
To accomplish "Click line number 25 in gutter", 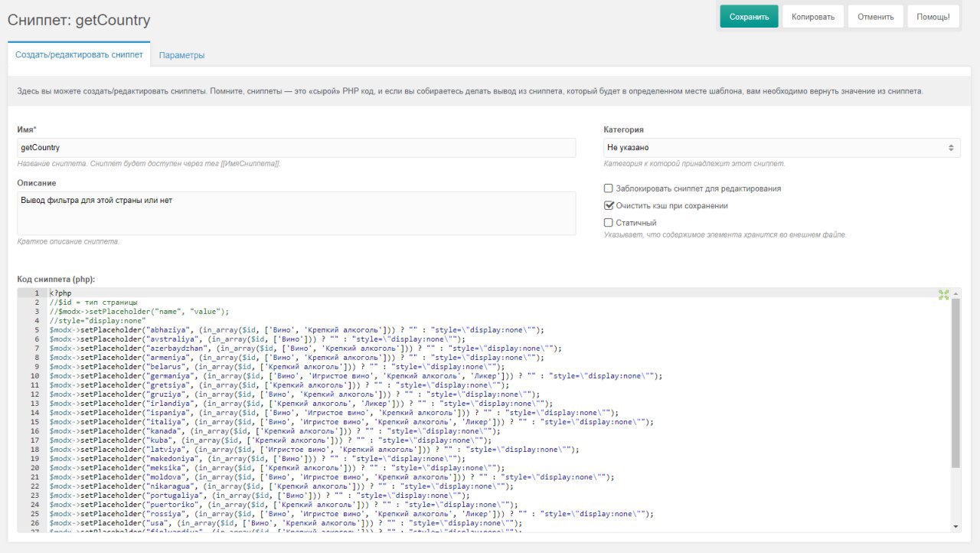I will 34,514.
